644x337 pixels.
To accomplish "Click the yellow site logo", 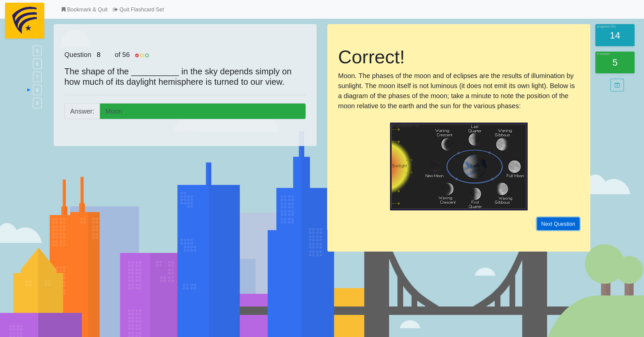I will (x=24, y=20).
